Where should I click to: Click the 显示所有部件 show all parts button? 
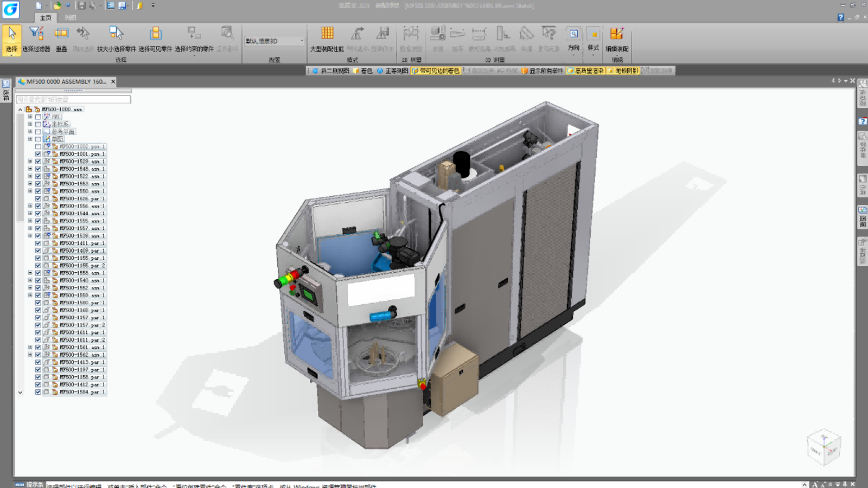click(542, 70)
